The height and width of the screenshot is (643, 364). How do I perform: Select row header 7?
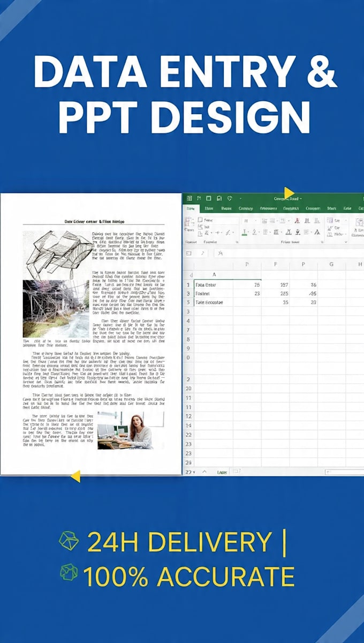coord(188,330)
